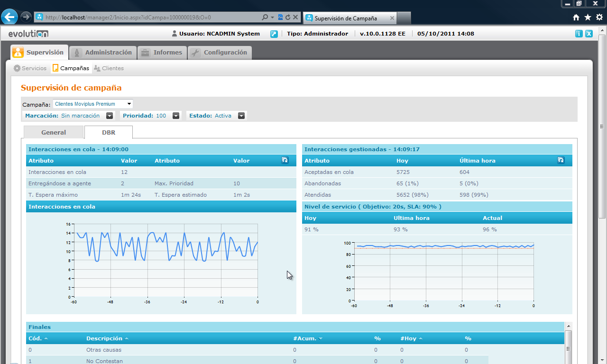The image size is (607, 364).
Task: Sort Finales by #Hoy column
Action: (411, 338)
